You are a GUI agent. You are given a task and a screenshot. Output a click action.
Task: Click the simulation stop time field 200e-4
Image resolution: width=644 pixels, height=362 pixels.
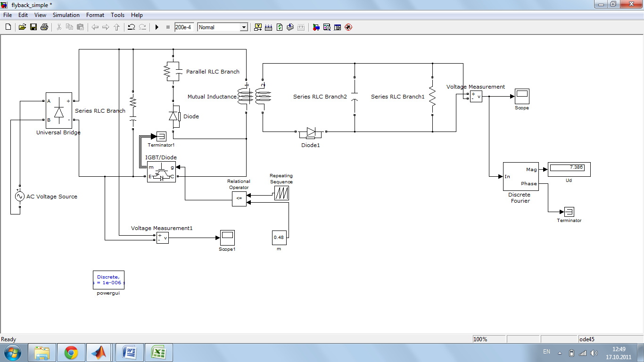(x=184, y=27)
